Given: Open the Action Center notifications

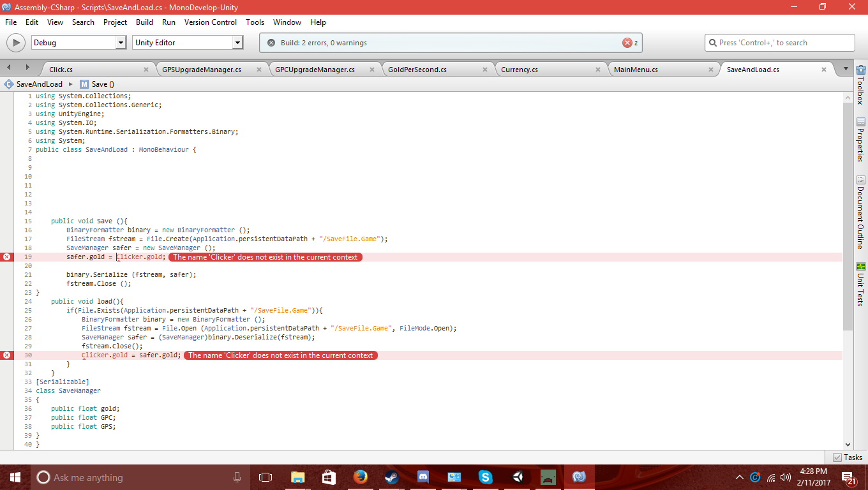Looking at the screenshot, I should coord(849,477).
